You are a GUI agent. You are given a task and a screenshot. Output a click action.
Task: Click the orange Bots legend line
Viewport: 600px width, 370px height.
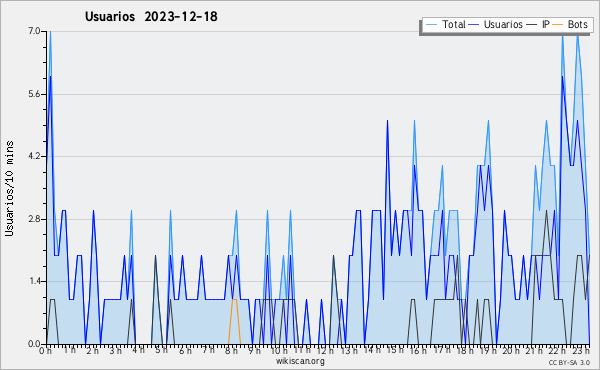(x=558, y=24)
